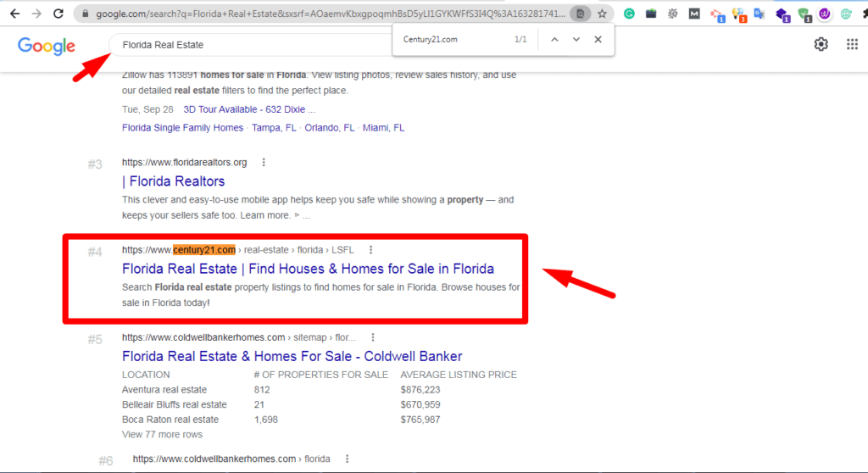Click Belleair Bluffs real estate row
868x473 pixels.
[175, 404]
